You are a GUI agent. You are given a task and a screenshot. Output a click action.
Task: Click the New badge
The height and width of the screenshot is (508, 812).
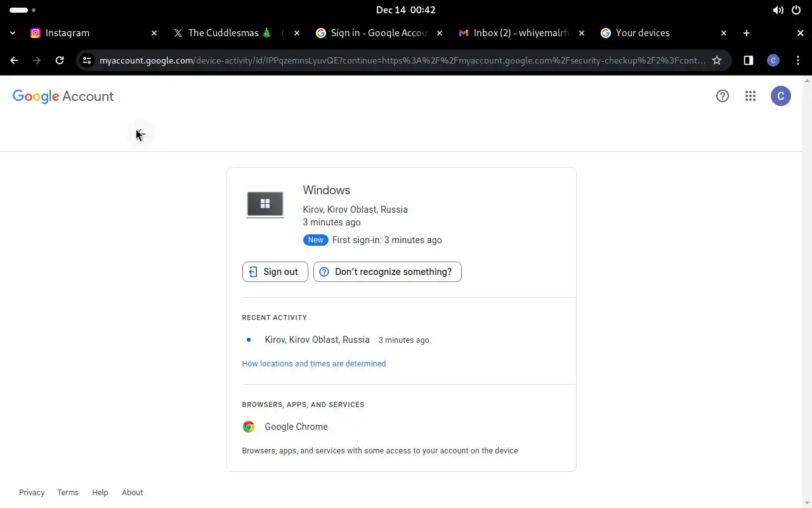coord(315,240)
